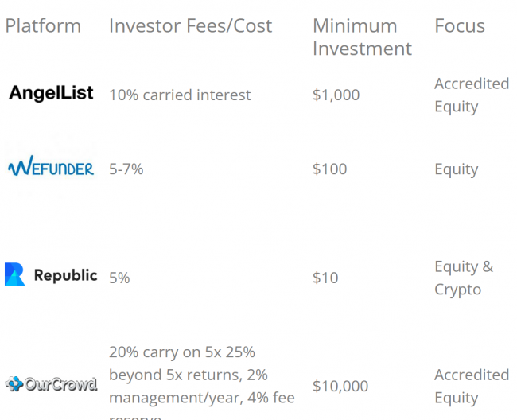Click the Platform column header

click(43, 25)
